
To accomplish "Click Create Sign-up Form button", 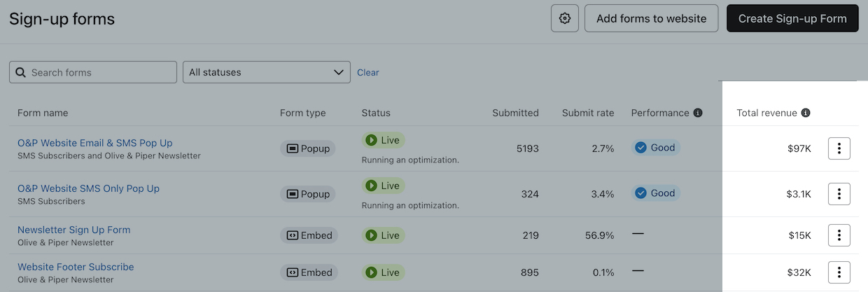I will pyautogui.click(x=792, y=19).
